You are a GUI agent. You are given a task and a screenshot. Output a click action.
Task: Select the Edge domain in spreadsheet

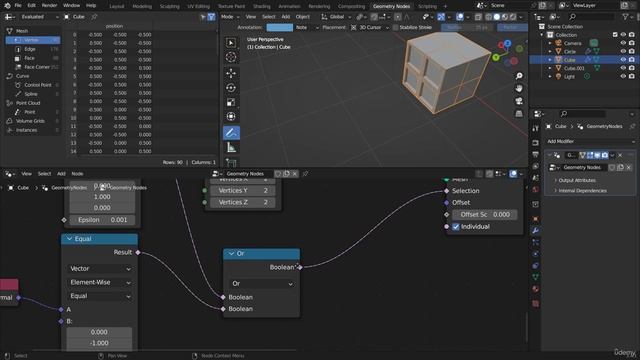click(x=30, y=49)
